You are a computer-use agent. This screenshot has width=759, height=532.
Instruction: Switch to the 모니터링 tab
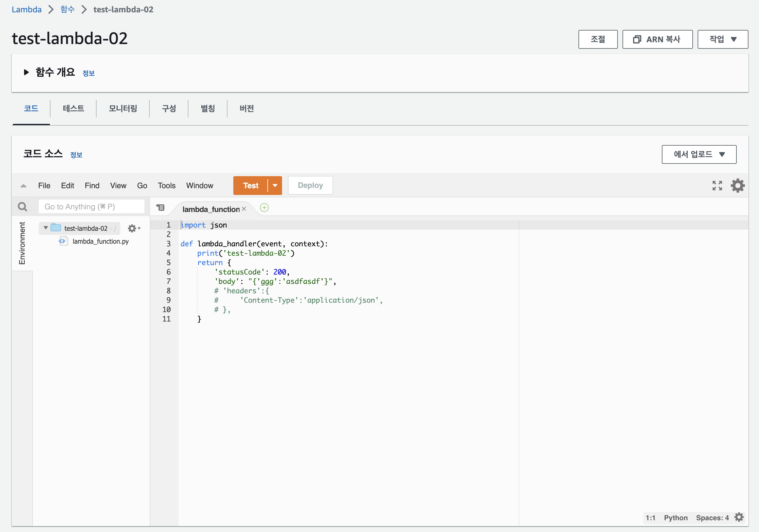123,108
